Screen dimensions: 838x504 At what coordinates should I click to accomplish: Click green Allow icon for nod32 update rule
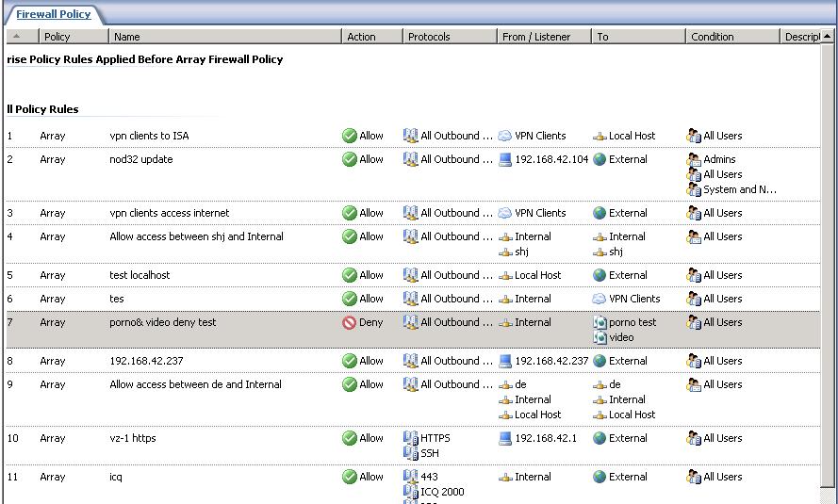click(349, 159)
